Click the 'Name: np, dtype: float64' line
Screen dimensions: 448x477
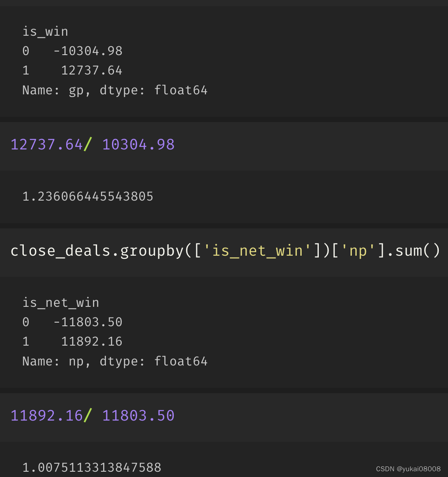click(x=115, y=361)
